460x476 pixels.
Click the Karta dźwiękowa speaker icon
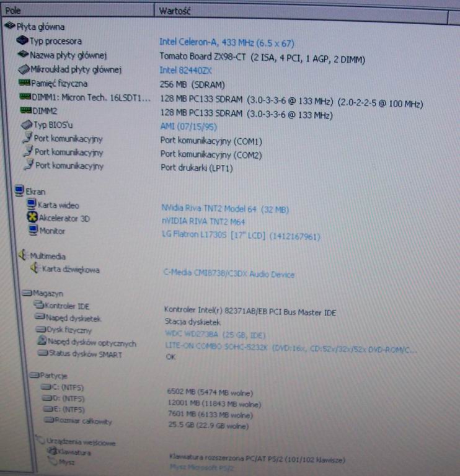tap(35, 268)
